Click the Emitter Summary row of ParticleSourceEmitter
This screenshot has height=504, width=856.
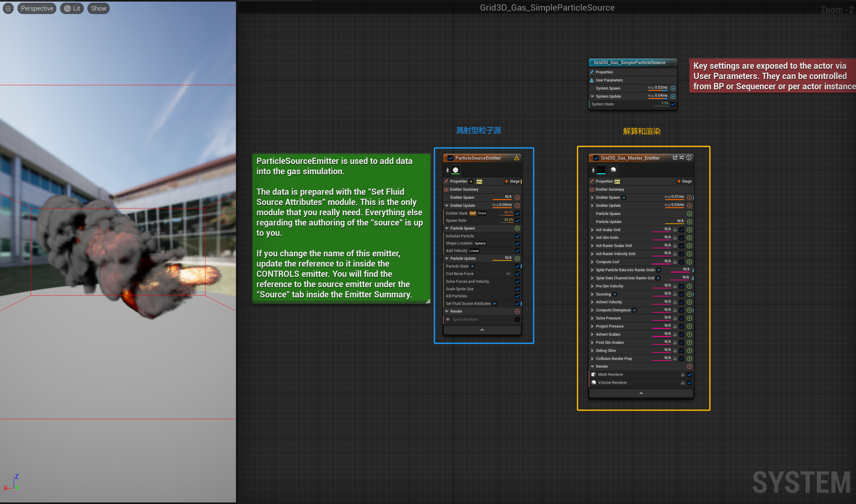pyautogui.click(x=464, y=189)
